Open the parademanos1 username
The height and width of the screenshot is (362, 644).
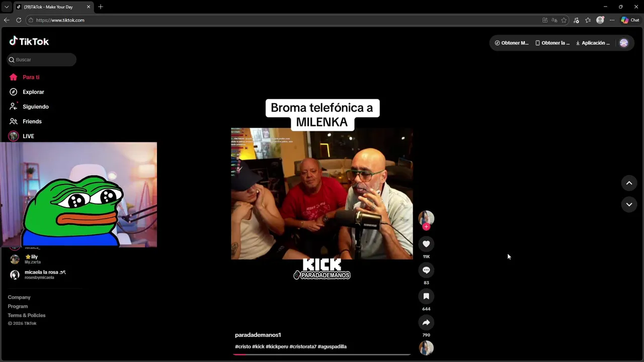coord(258,335)
